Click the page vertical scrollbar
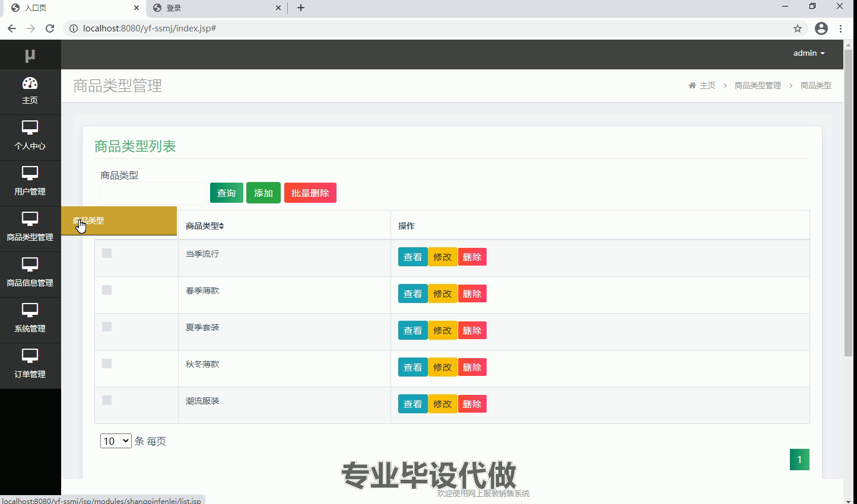 [849, 202]
